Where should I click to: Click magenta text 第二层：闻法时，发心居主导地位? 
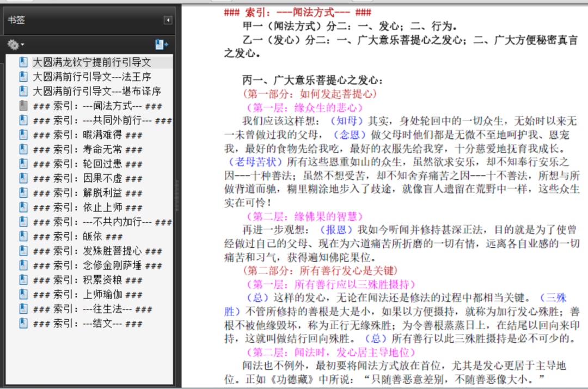331,352
